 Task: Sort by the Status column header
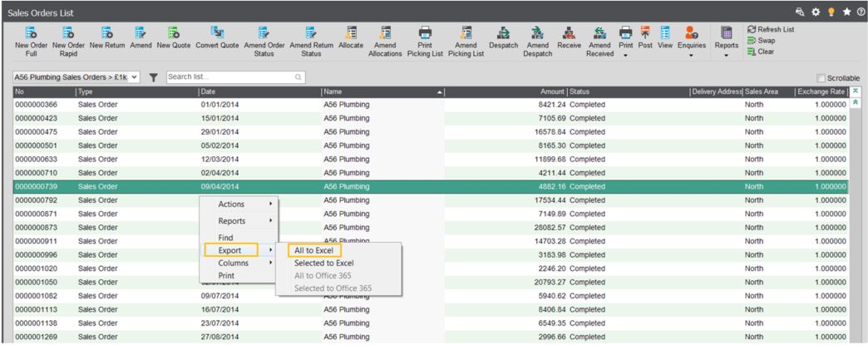(x=629, y=91)
